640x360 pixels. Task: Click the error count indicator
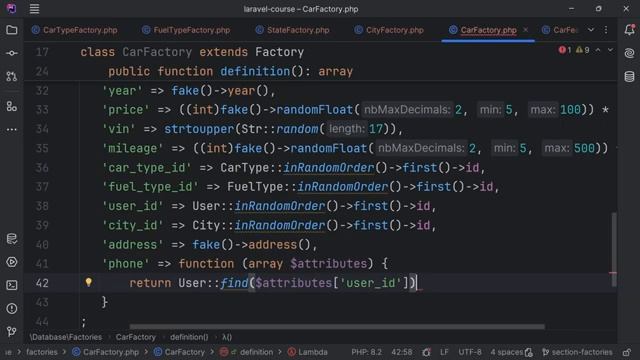565,50
